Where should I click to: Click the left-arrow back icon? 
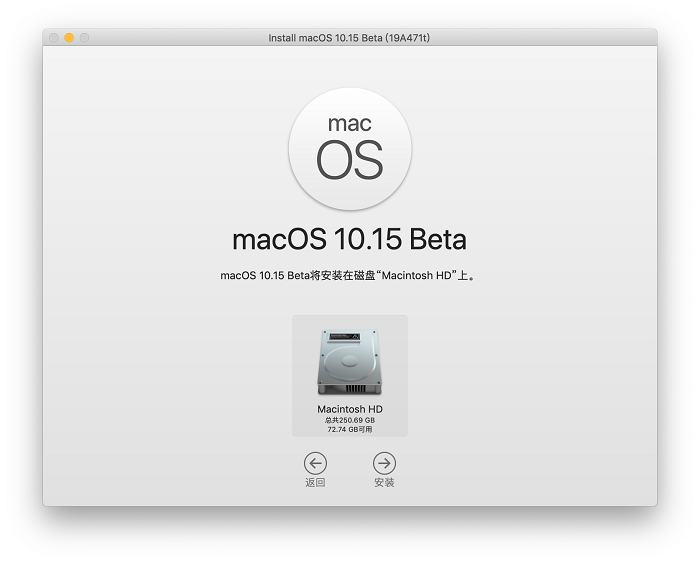pos(315,463)
